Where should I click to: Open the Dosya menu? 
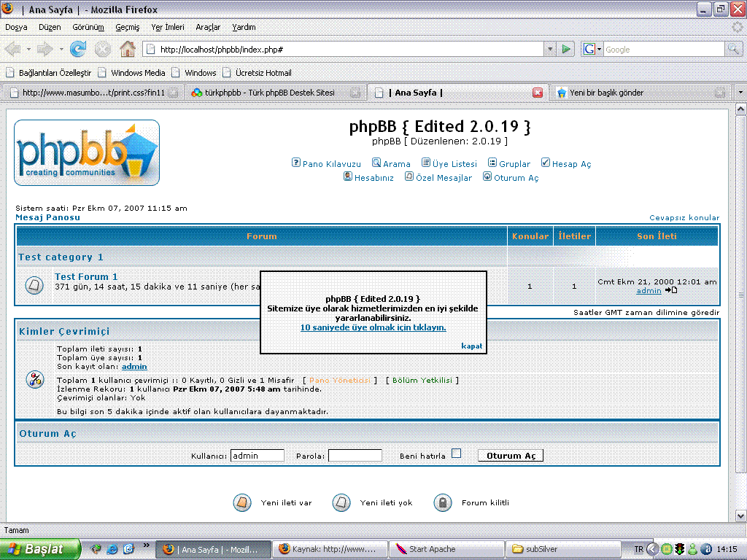point(16,27)
